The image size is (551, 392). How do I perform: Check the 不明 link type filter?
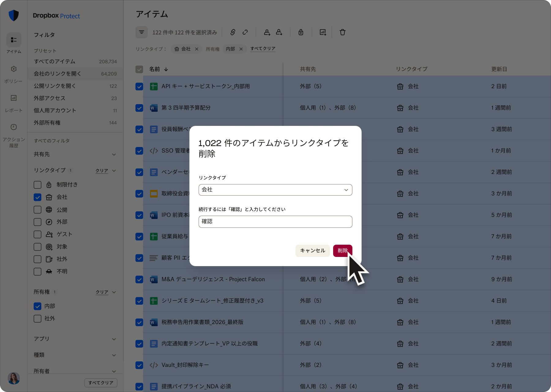[x=37, y=272]
